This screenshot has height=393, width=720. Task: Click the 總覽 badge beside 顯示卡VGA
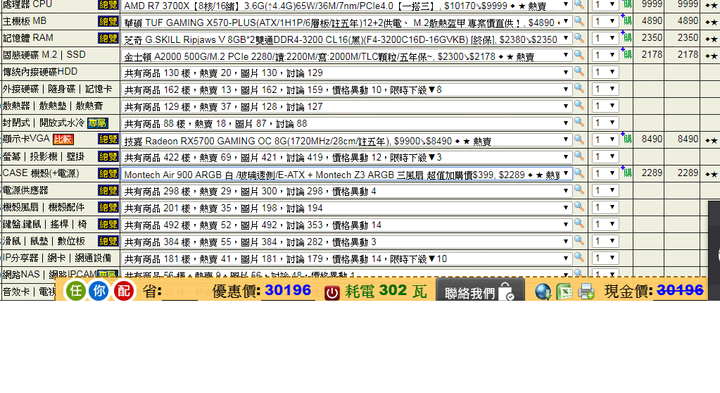point(108,139)
